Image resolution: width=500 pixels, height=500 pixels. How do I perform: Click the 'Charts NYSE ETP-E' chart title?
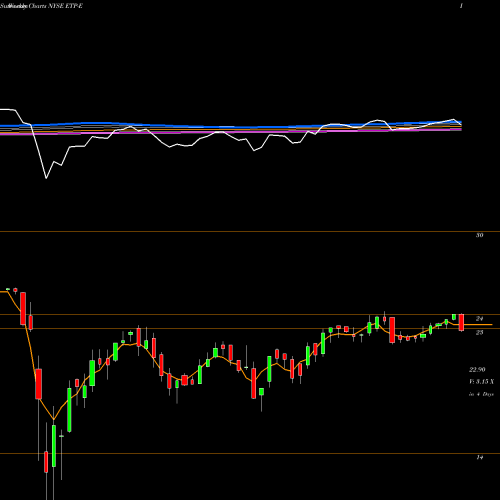coord(55,6)
